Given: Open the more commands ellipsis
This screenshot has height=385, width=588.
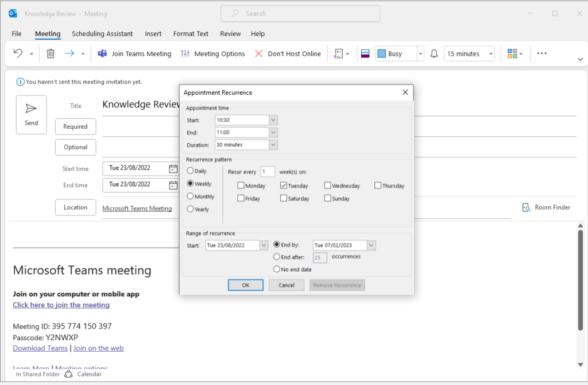Looking at the screenshot, I should point(542,53).
